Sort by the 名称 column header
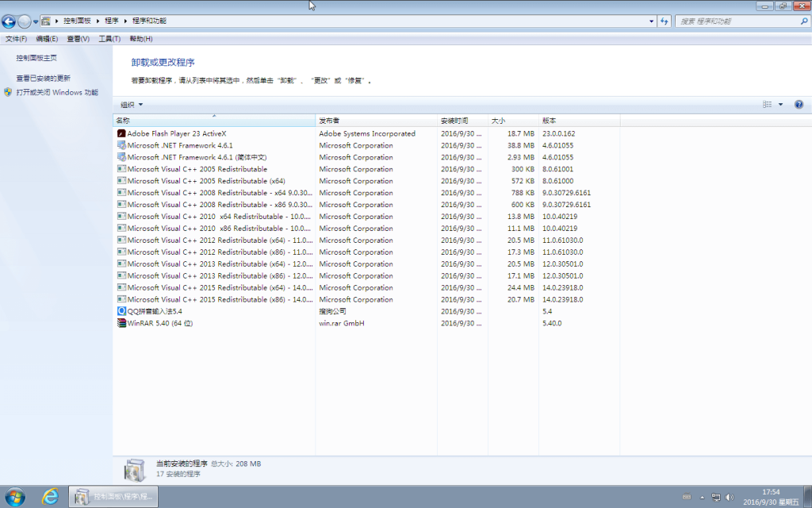Image resolution: width=812 pixels, height=508 pixels. 214,121
